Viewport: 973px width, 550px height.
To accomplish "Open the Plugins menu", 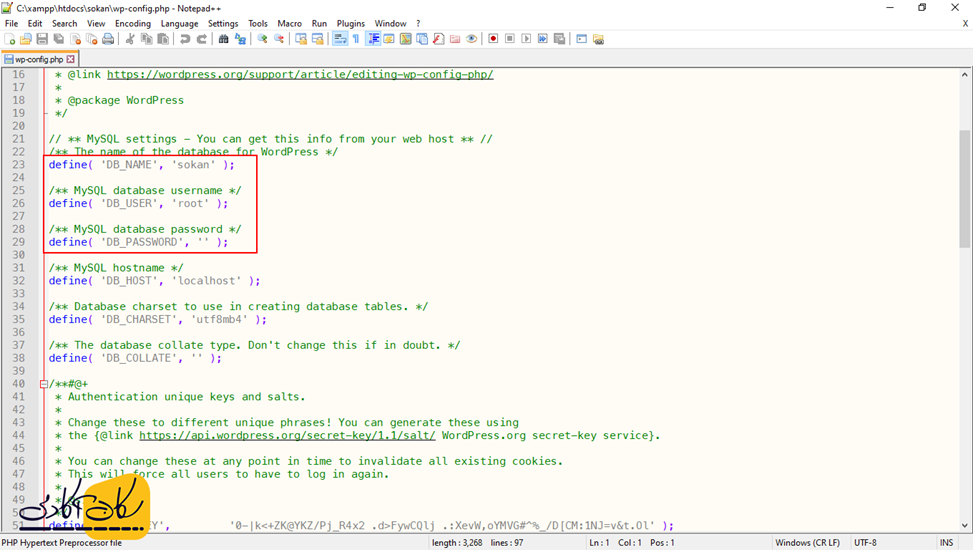I will click(x=351, y=24).
